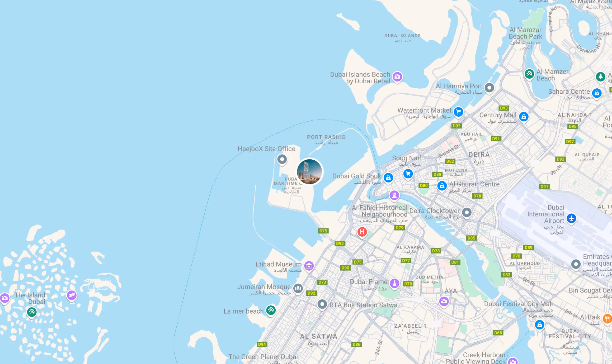Screen dimensions: 612x364
Task: Click the red hospital H marker
Action: 362,232
